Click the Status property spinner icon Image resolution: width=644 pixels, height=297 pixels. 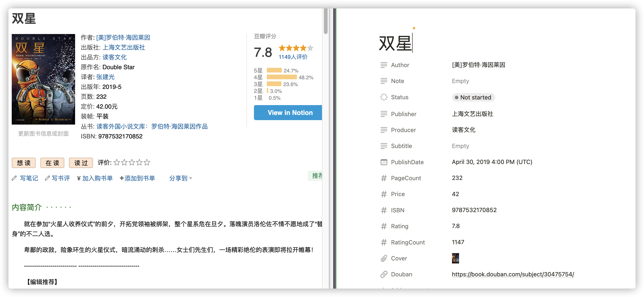[x=384, y=97]
